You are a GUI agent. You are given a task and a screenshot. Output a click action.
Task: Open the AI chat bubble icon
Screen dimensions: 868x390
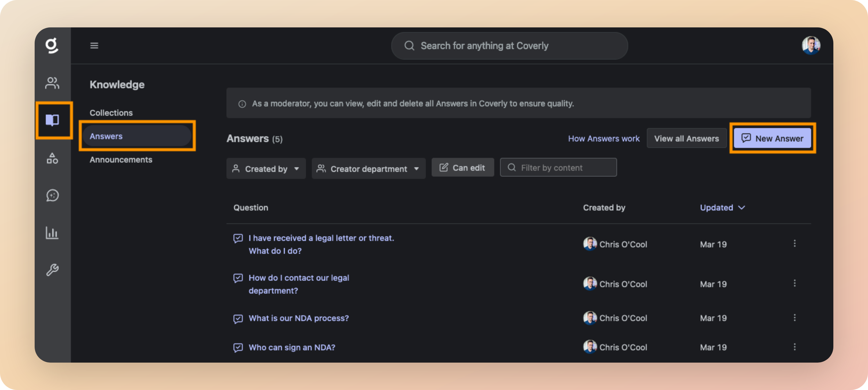[52, 196]
